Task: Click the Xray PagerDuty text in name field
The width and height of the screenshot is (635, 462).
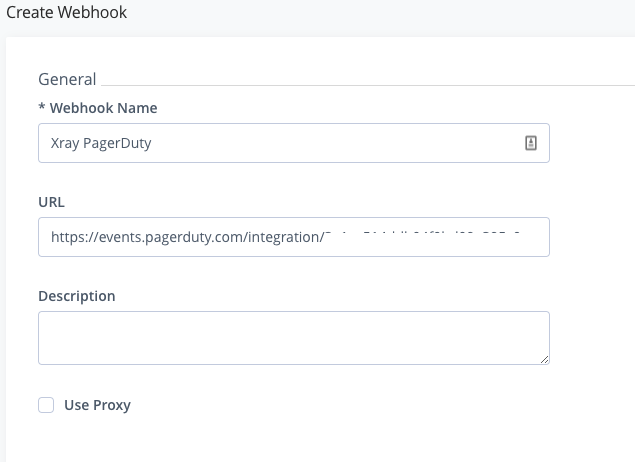Action: (101, 143)
